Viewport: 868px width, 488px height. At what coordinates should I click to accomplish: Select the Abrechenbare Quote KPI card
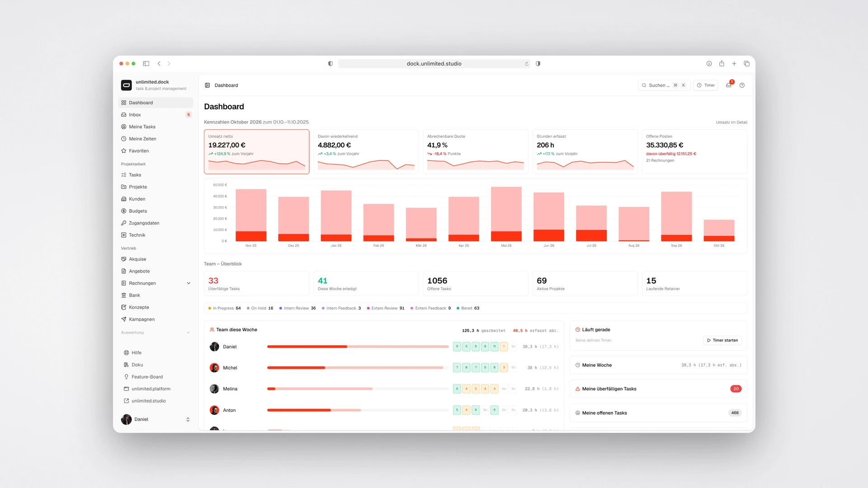point(476,152)
